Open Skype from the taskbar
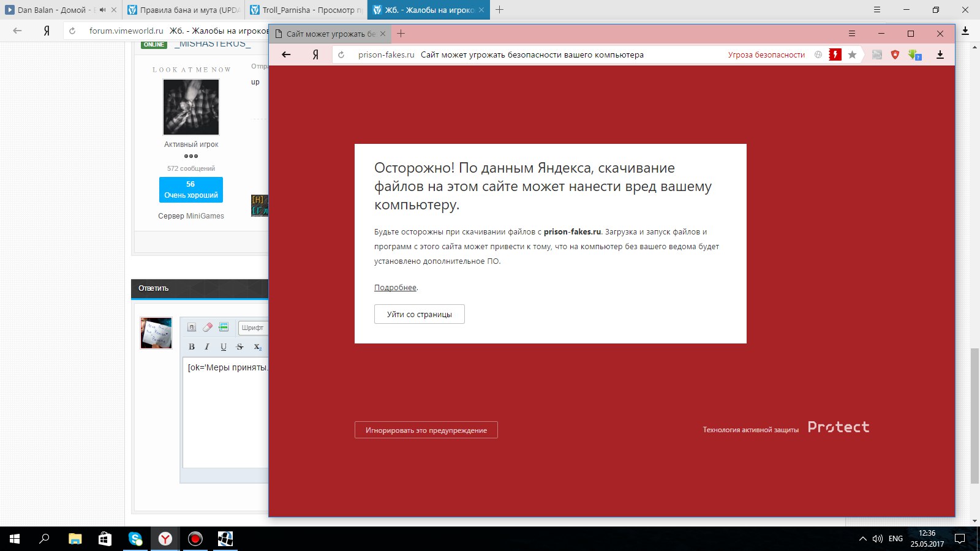980x551 pixels. point(135,539)
